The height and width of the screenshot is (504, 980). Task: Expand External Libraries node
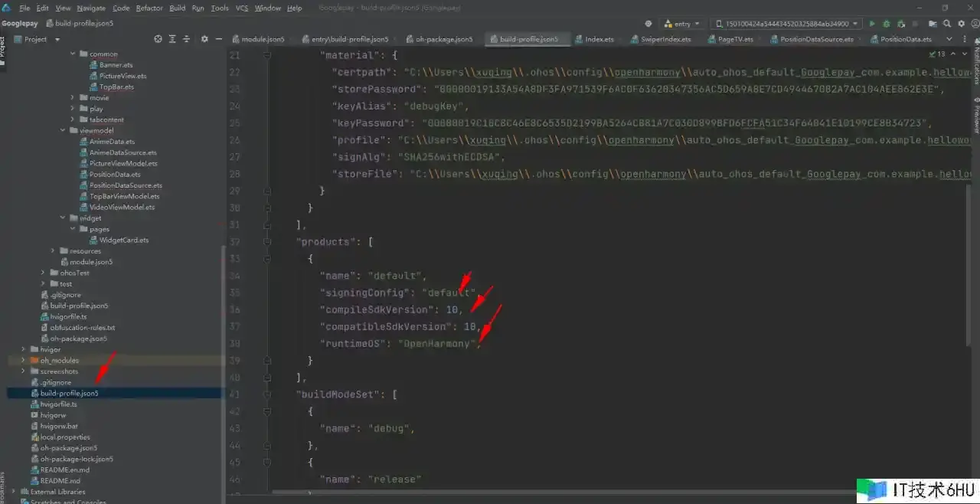tap(15, 492)
